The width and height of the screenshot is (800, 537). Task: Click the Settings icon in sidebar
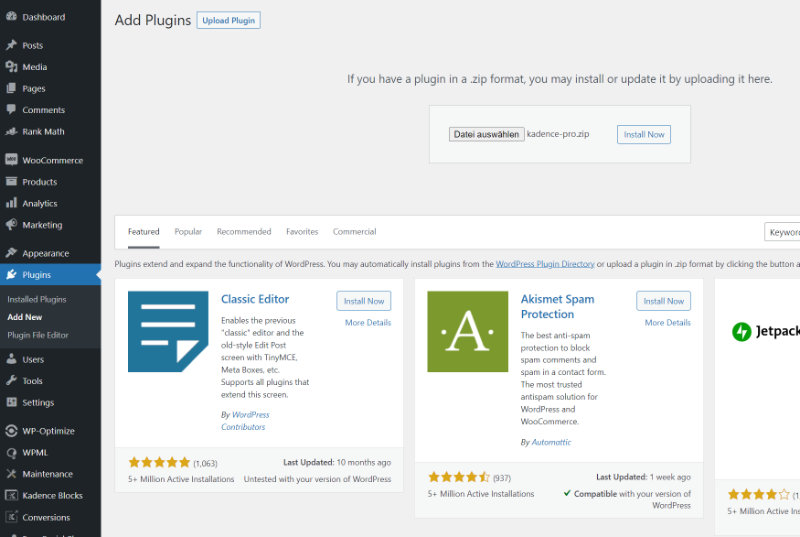click(x=11, y=403)
